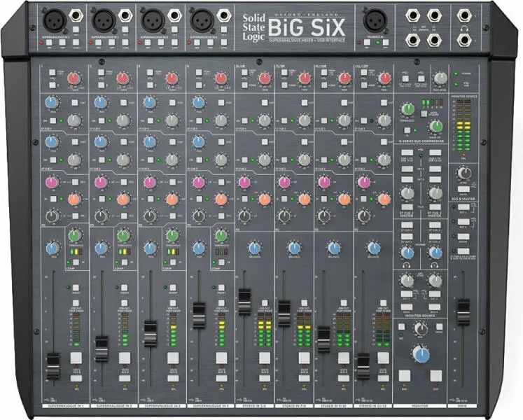523x420 pixels.
Task: Toggle channel 1 ST CUE 1 Post switch
Action: (x=75, y=103)
